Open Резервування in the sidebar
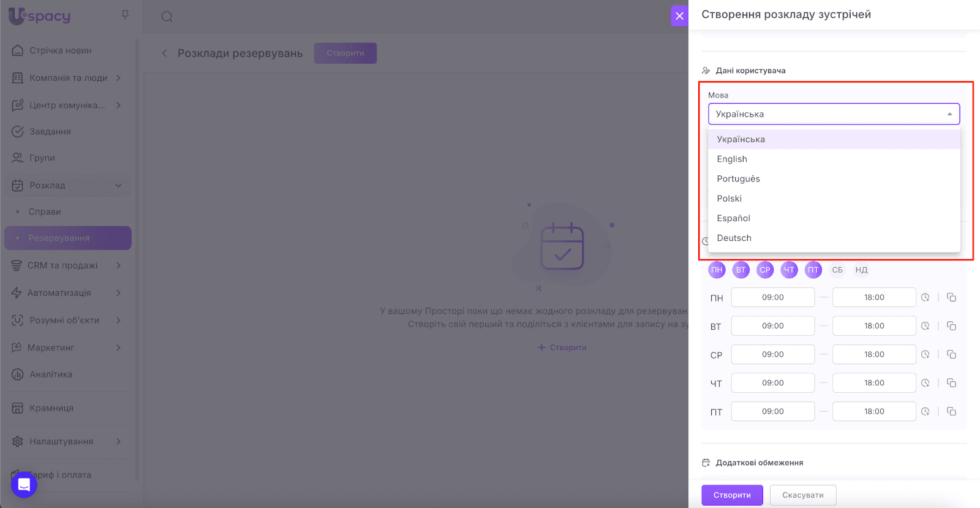 68,238
